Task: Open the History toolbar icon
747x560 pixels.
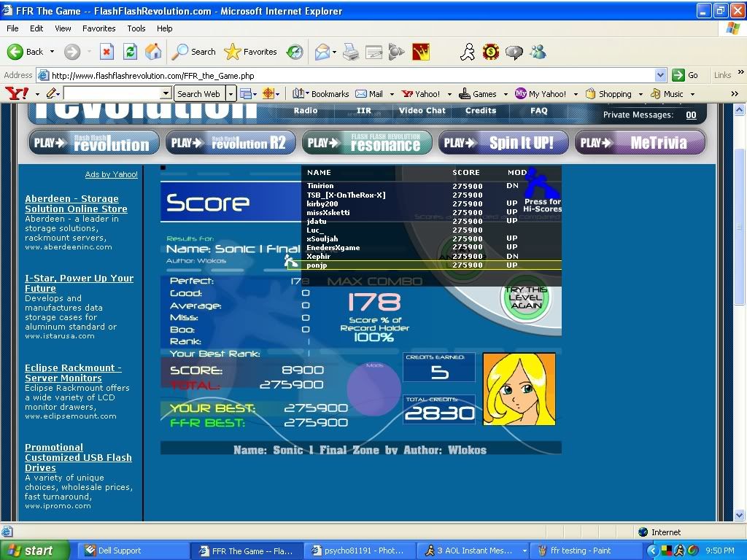Action: [295, 52]
